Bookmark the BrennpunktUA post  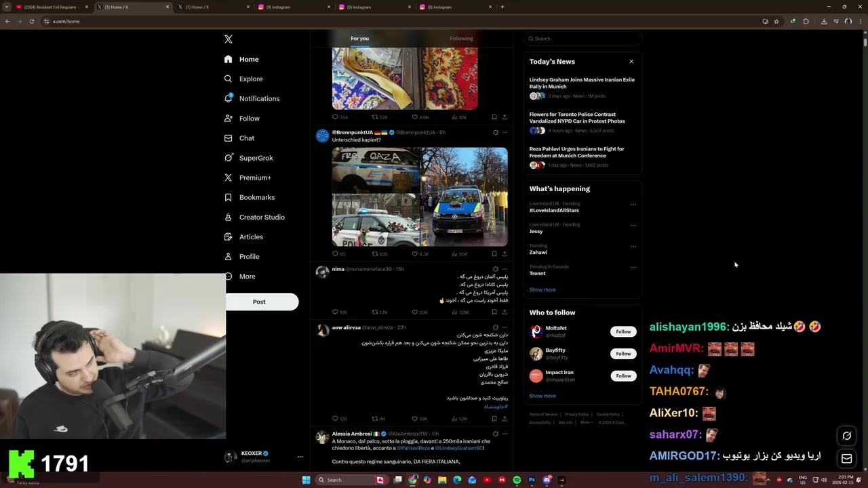tap(494, 253)
